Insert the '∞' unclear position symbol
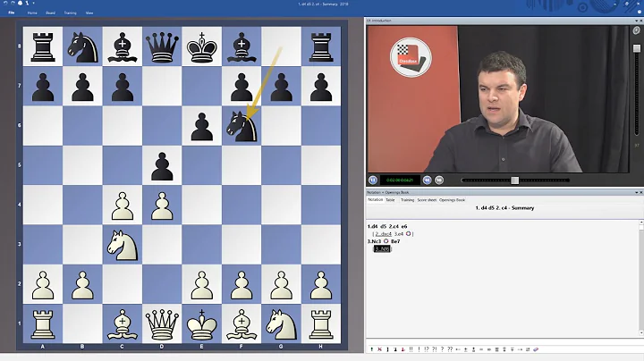 pyautogui.click(x=489, y=349)
